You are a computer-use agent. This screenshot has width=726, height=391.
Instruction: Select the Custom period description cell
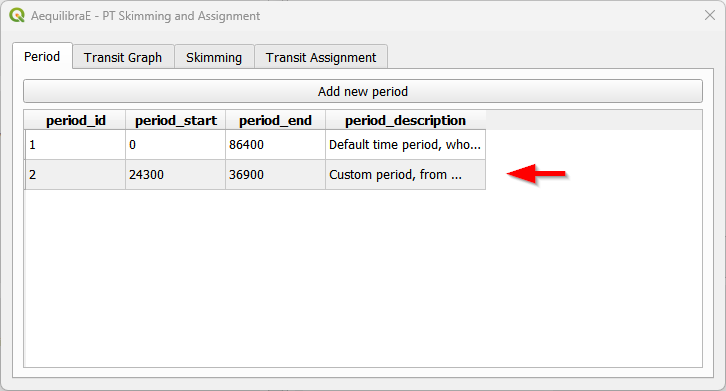coord(406,175)
